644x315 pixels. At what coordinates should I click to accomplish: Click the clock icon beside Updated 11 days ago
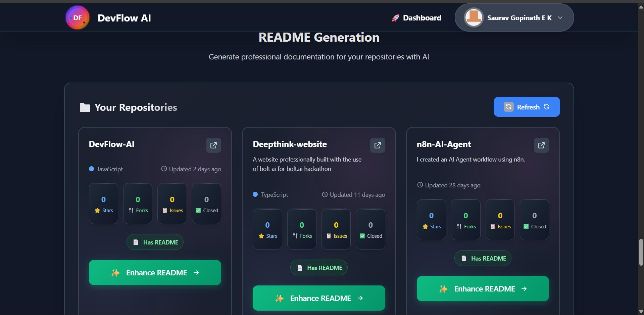(325, 194)
